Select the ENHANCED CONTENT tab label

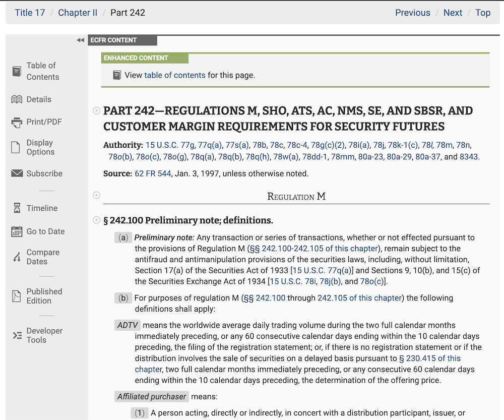point(145,58)
